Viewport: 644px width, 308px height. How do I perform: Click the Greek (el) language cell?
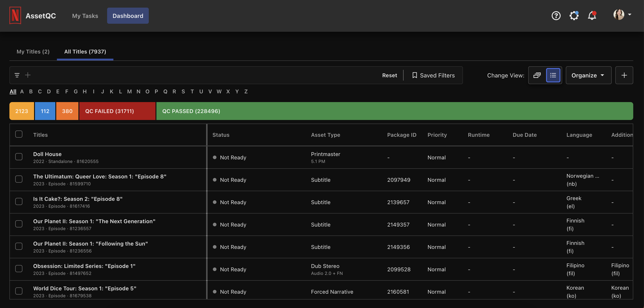[574, 202]
